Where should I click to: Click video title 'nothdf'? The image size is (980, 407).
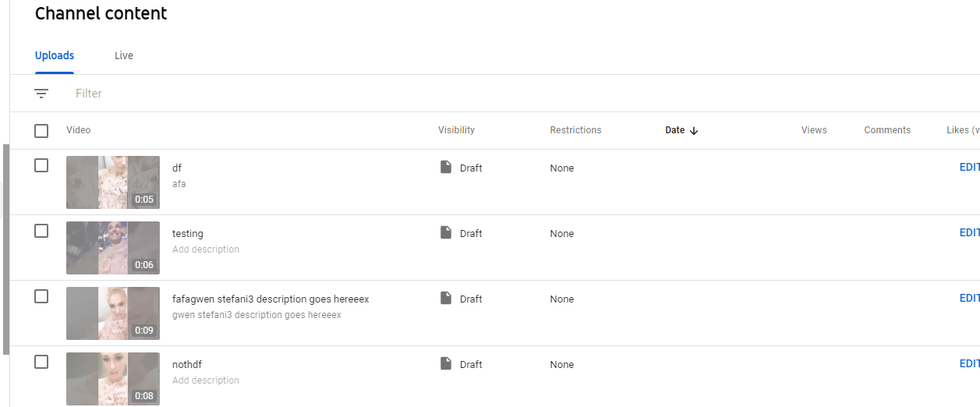tap(187, 364)
